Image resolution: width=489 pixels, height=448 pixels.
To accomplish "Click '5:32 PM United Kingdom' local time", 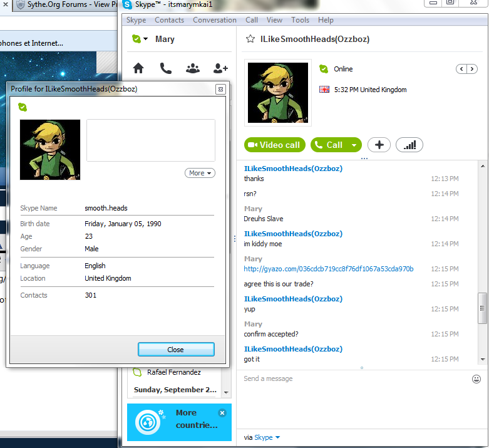I will 371,90.
